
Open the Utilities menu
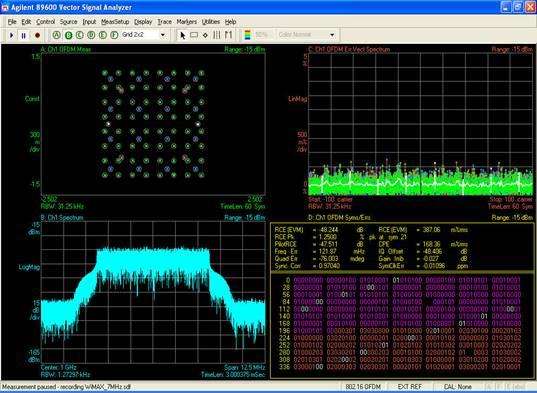(x=211, y=22)
